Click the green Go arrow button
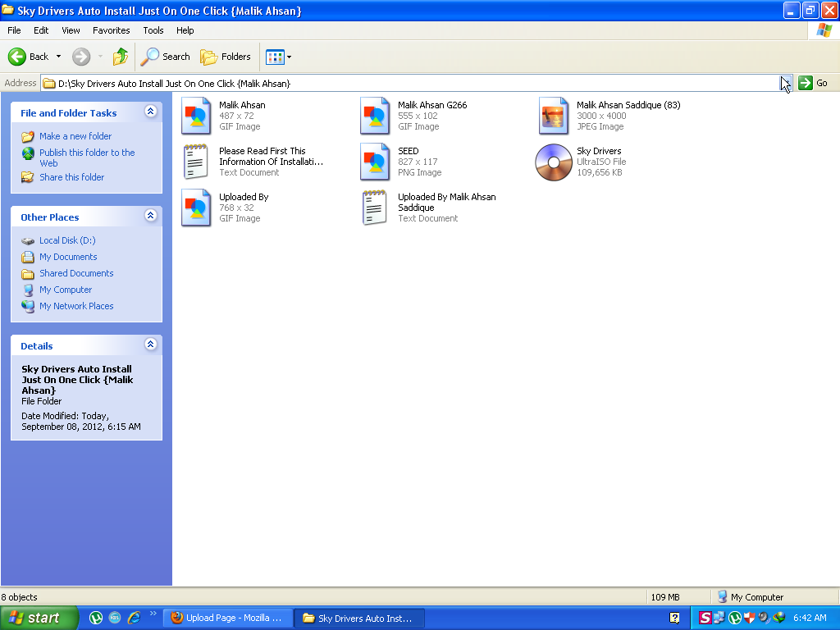Viewport: 840px width, 630px height. 806,83
